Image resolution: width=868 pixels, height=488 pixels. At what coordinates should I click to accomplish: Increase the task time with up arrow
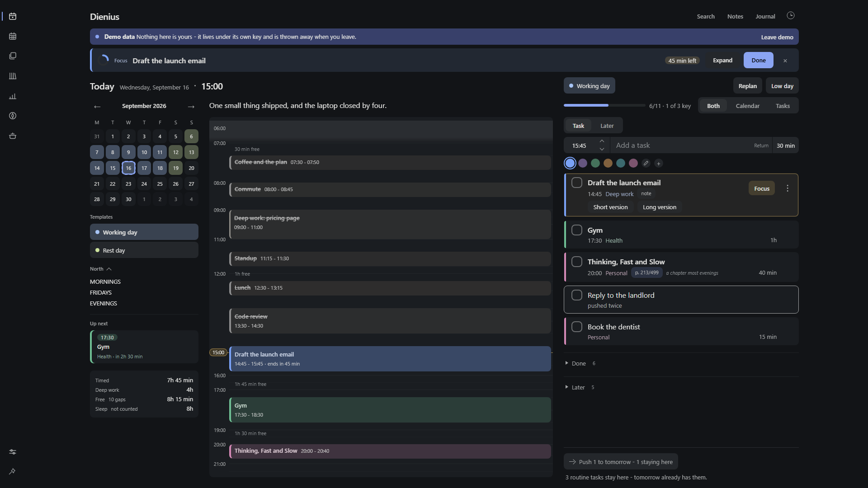point(602,141)
